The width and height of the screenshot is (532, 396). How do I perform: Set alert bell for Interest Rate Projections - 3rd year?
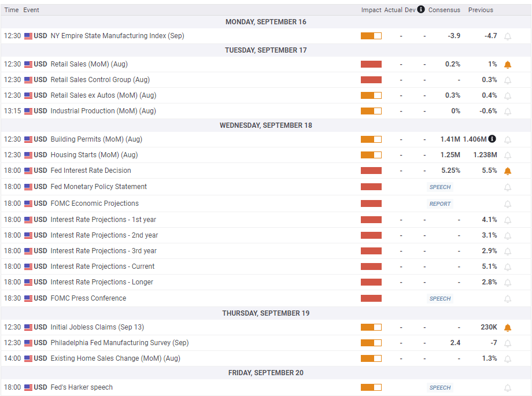pos(508,251)
